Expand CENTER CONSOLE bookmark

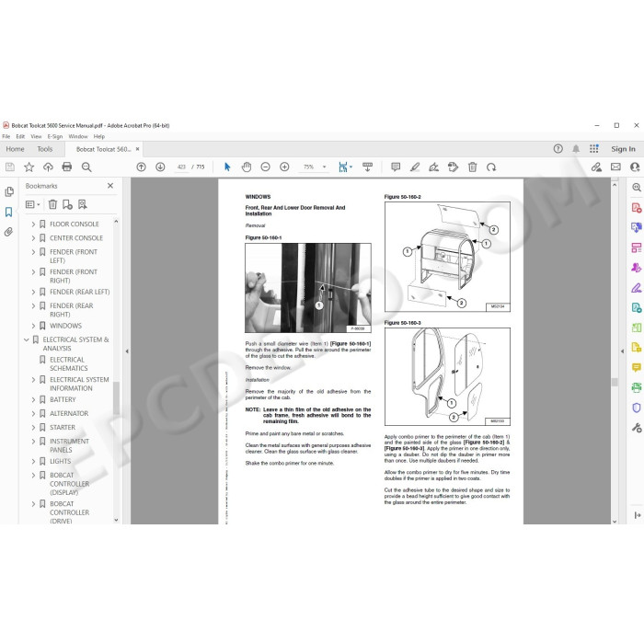pos(33,238)
